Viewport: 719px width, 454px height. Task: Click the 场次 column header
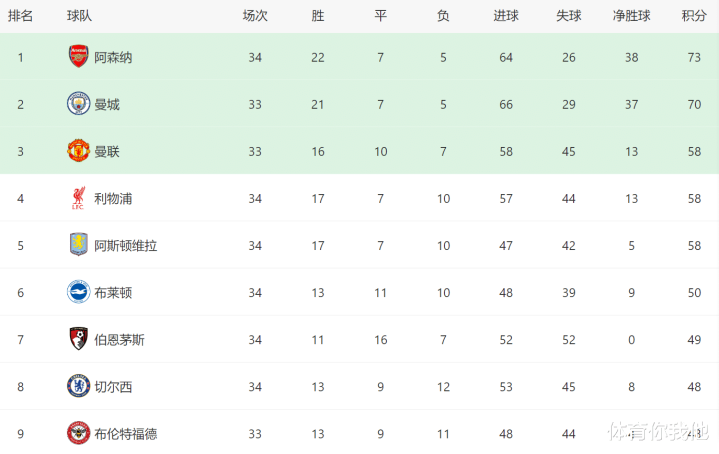point(255,16)
